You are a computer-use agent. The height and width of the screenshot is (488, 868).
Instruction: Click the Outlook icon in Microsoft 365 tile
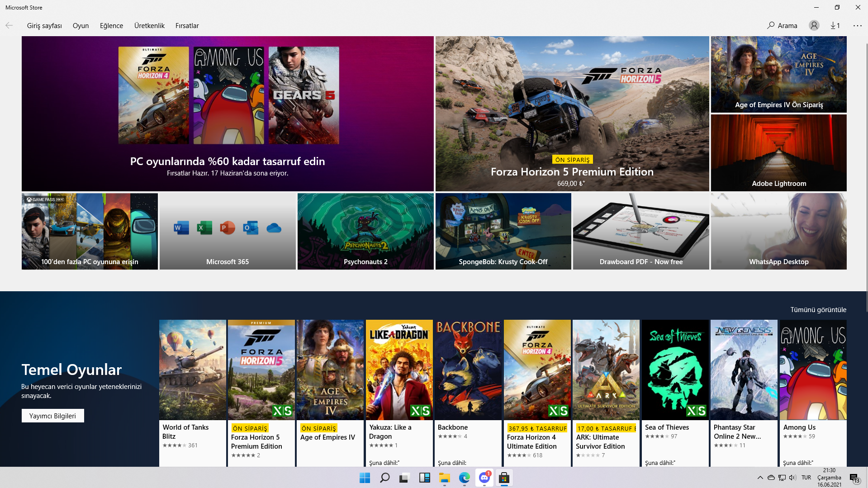251,227
